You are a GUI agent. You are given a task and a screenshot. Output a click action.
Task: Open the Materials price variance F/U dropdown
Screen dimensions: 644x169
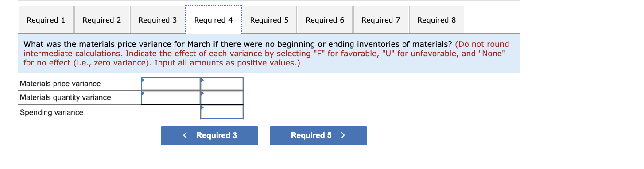tap(222, 84)
